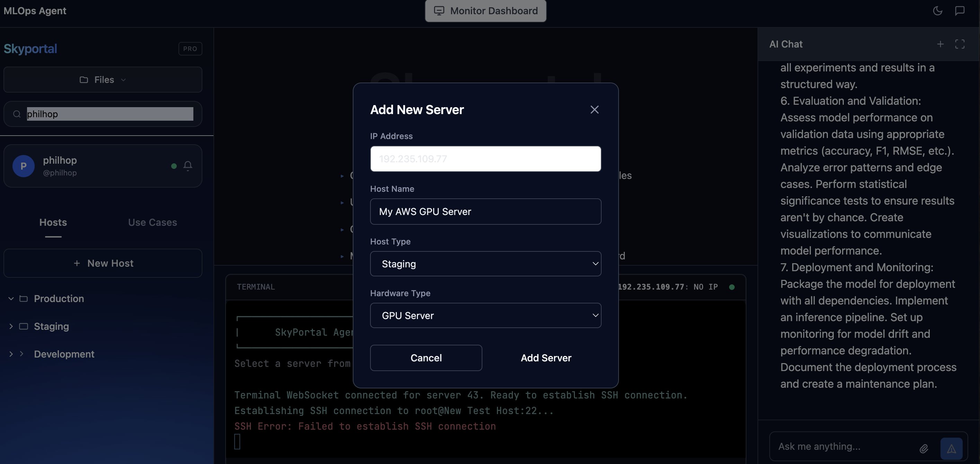The height and width of the screenshot is (464, 980).
Task: Expand AI Chat panel to fullscreen
Action: point(960,44)
